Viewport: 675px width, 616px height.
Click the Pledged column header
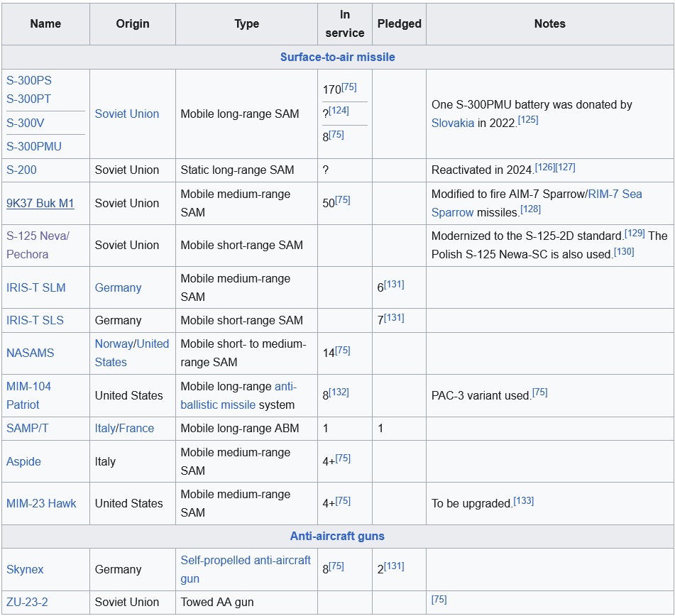coord(399,23)
